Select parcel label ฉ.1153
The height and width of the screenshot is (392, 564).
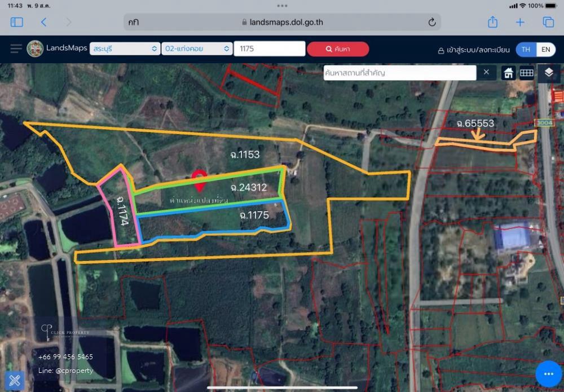[x=245, y=155]
